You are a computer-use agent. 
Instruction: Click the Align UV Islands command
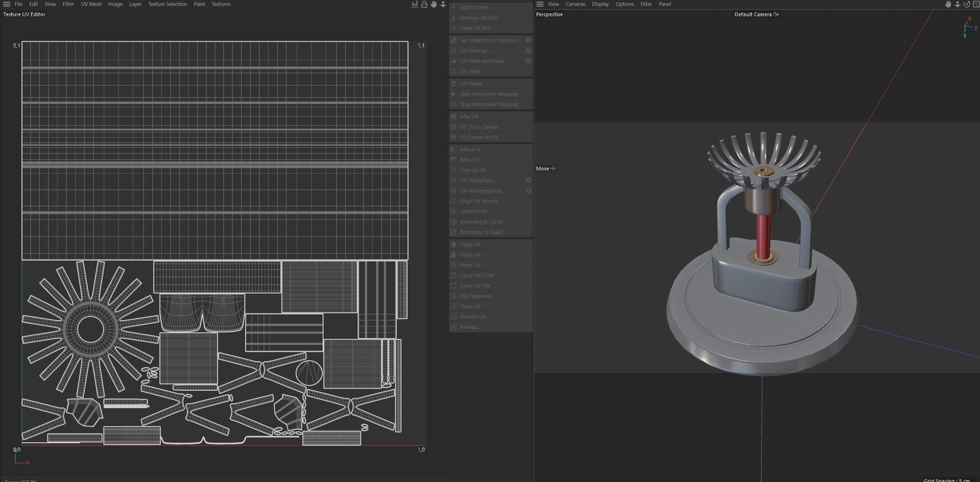click(x=491, y=201)
